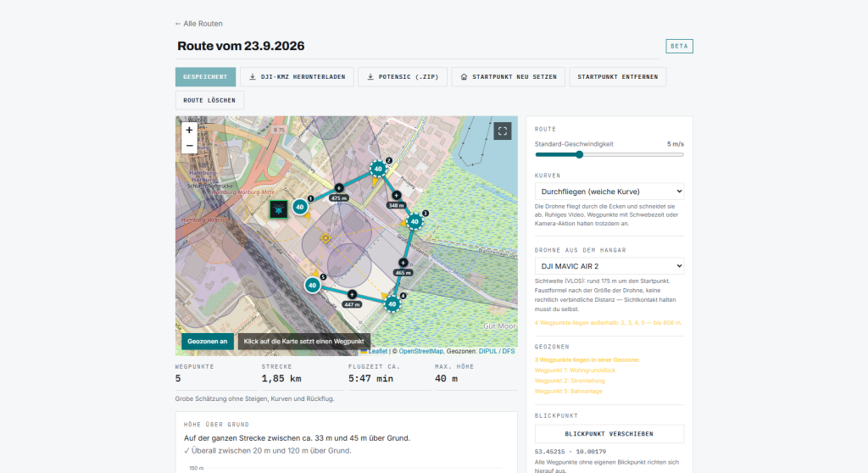Insert a waypoint on the 475 m segment

pos(339,188)
